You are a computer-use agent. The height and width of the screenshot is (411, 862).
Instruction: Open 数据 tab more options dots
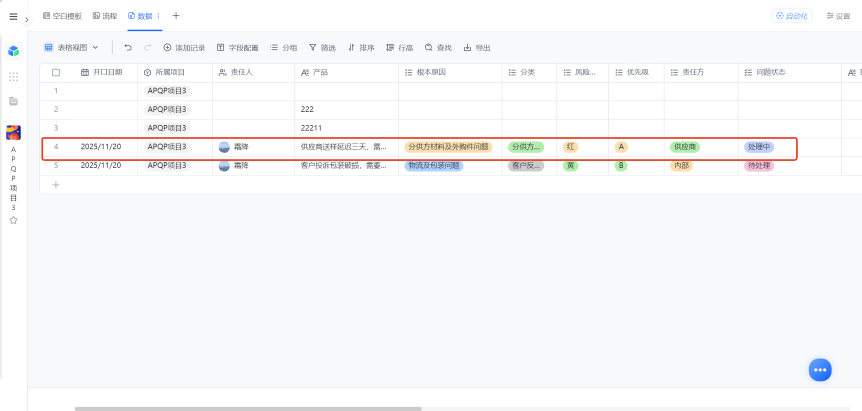[x=159, y=16]
